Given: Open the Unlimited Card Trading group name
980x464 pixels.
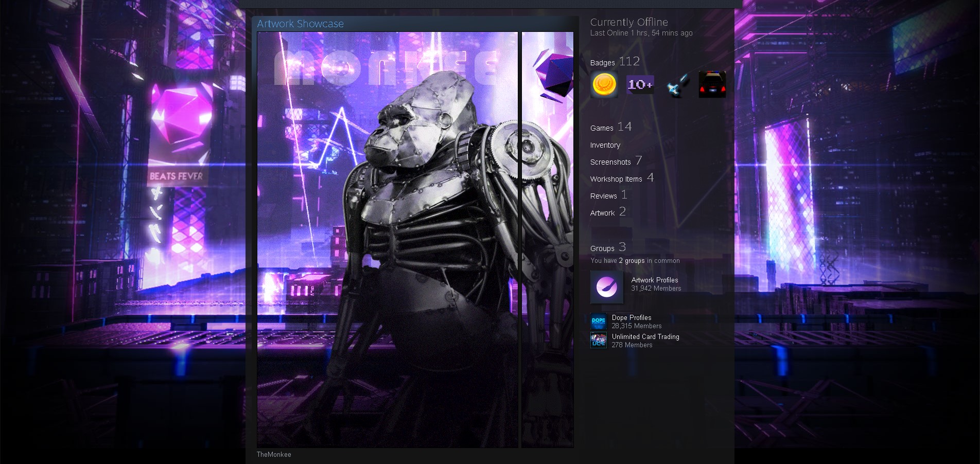Looking at the screenshot, I should click(x=645, y=336).
